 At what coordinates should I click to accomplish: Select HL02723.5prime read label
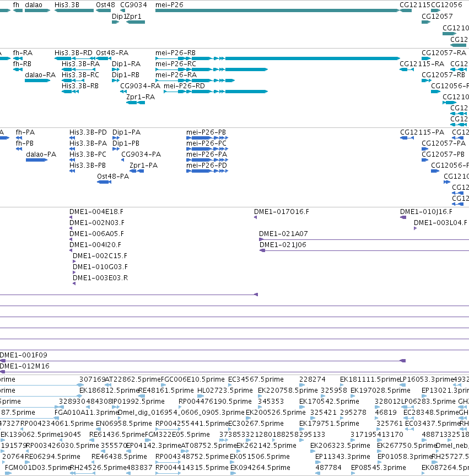pos(225,391)
